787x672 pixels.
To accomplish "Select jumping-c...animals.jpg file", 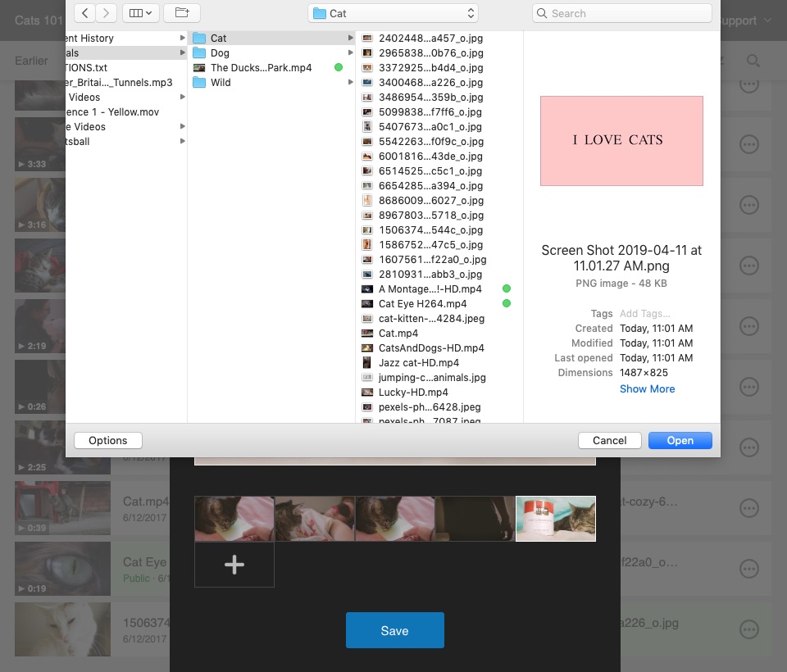I will tap(439, 378).
